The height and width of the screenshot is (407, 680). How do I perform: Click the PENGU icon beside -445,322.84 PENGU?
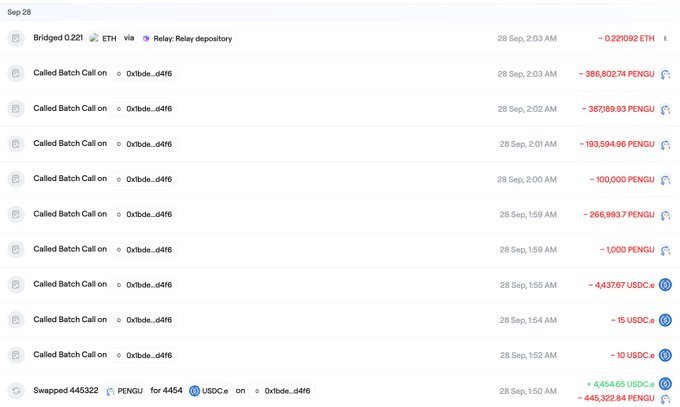click(665, 398)
